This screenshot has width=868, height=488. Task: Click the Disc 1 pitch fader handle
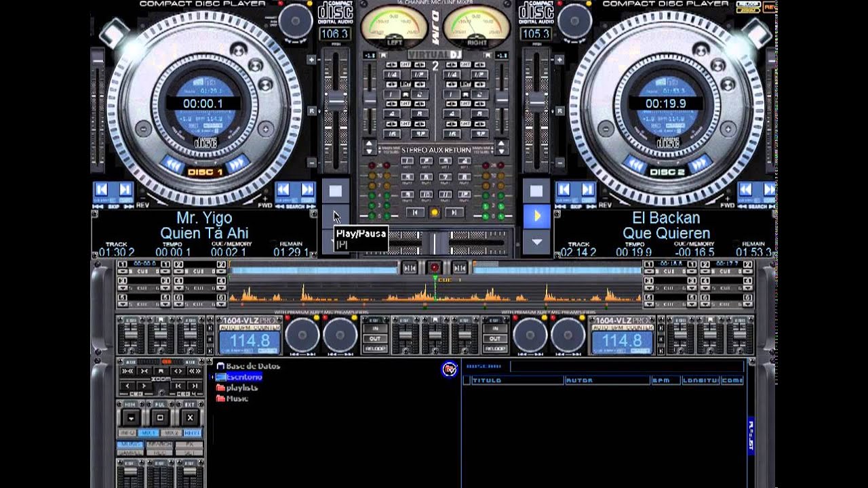click(336, 102)
